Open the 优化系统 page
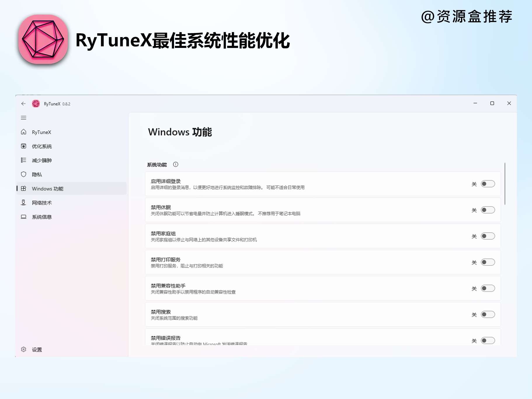 (x=72, y=146)
